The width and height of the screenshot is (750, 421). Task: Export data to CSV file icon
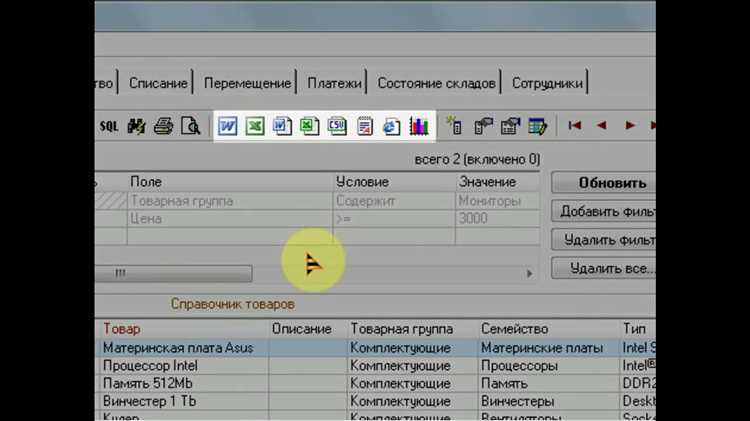pyautogui.click(x=337, y=126)
